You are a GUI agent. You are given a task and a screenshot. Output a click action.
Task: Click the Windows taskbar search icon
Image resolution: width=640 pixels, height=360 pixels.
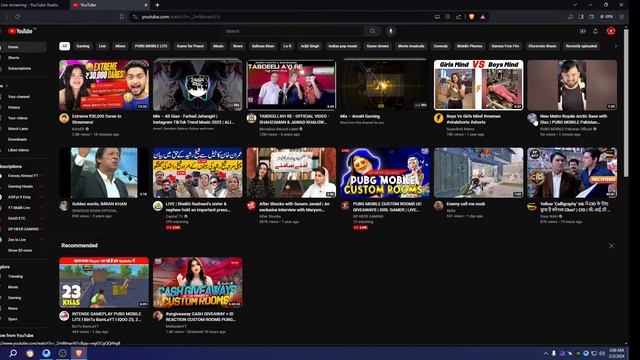[13, 353]
